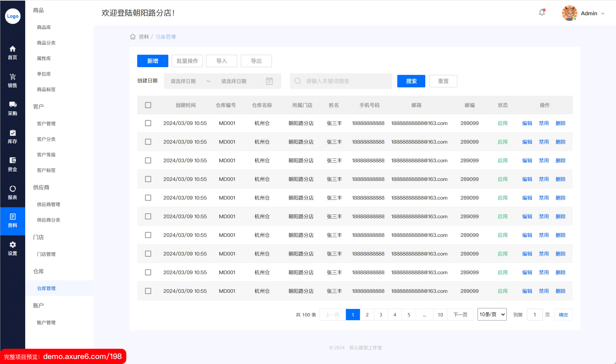616x364 pixels.
Task: Open 商品库 in the side menu
Action: click(x=44, y=27)
